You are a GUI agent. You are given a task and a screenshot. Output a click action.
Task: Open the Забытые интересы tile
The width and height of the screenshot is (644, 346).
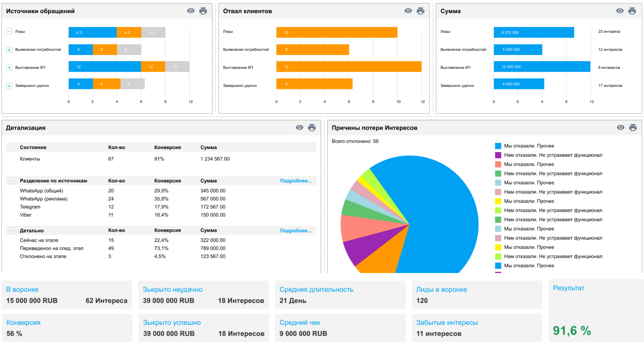477,328
